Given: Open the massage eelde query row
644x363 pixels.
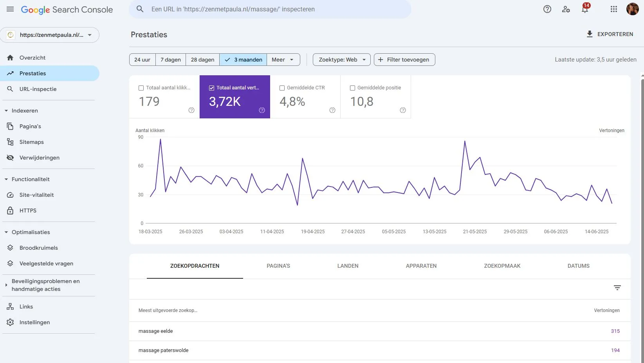Looking at the screenshot, I should pos(380,331).
